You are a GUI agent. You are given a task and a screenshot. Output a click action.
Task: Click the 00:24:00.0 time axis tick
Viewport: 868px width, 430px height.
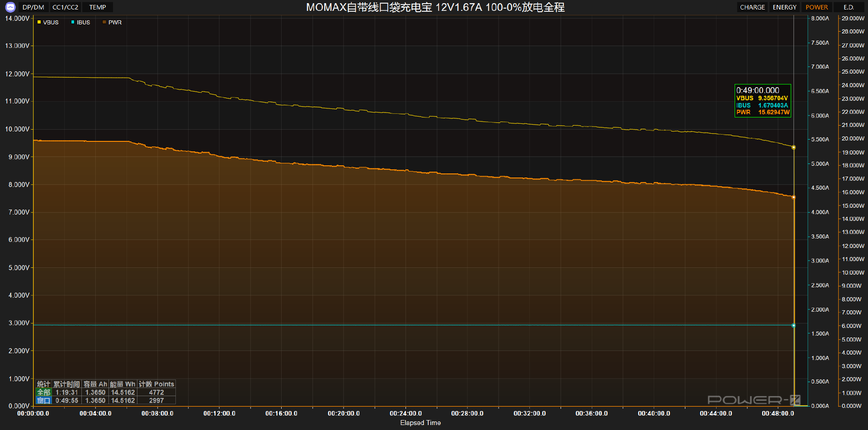pos(406,413)
